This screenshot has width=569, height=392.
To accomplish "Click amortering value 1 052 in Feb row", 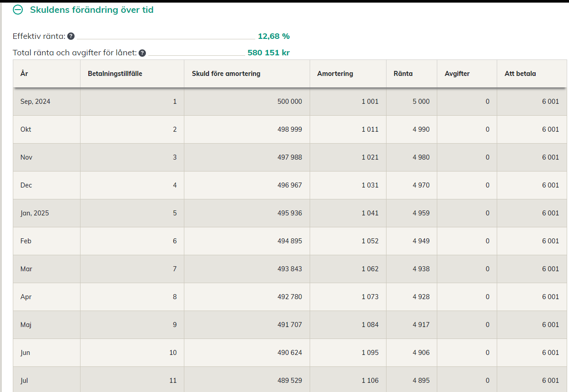I will 370,241.
